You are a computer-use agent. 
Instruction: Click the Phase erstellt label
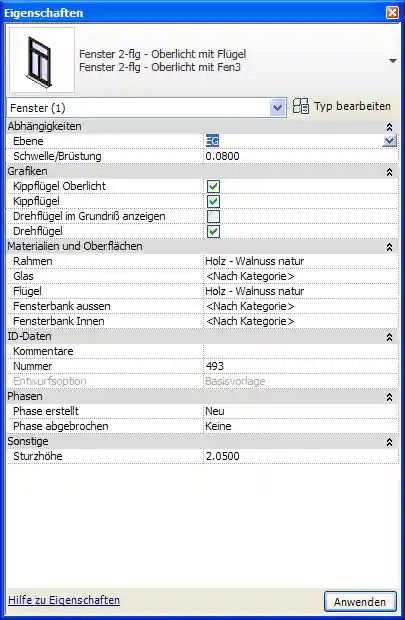pyautogui.click(x=46, y=411)
